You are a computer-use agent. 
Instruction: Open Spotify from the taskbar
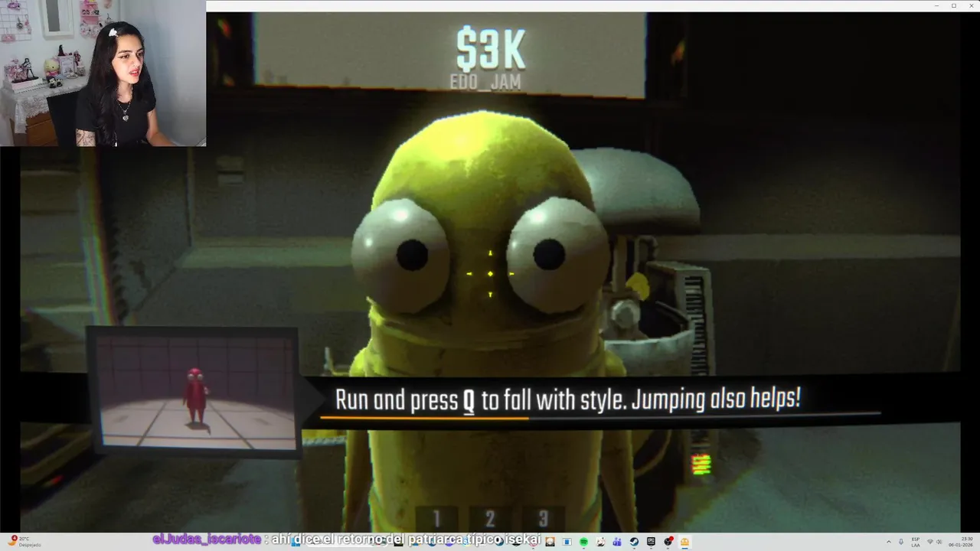click(583, 542)
